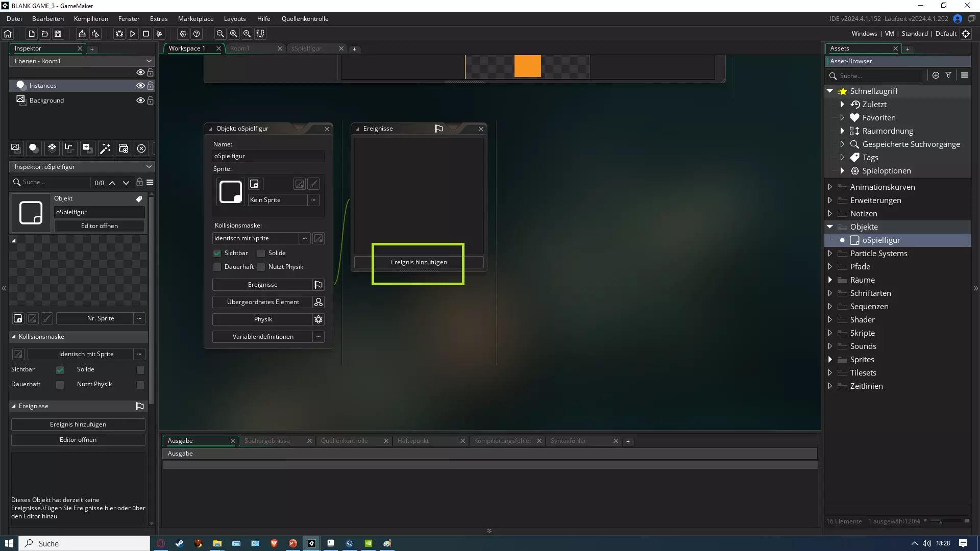
Task: Click the Debug (bug) toolbar icon
Action: pyautogui.click(x=119, y=34)
